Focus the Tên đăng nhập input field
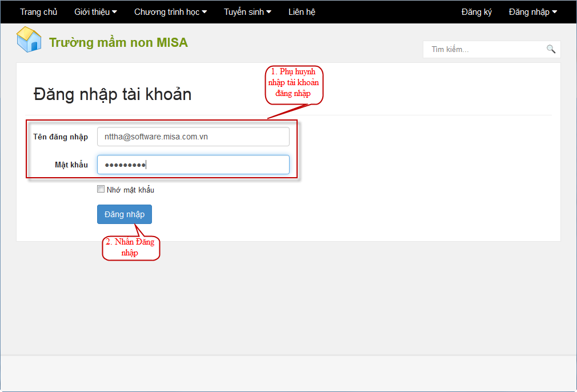The width and height of the screenshot is (577, 392). pyautogui.click(x=193, y=137)
